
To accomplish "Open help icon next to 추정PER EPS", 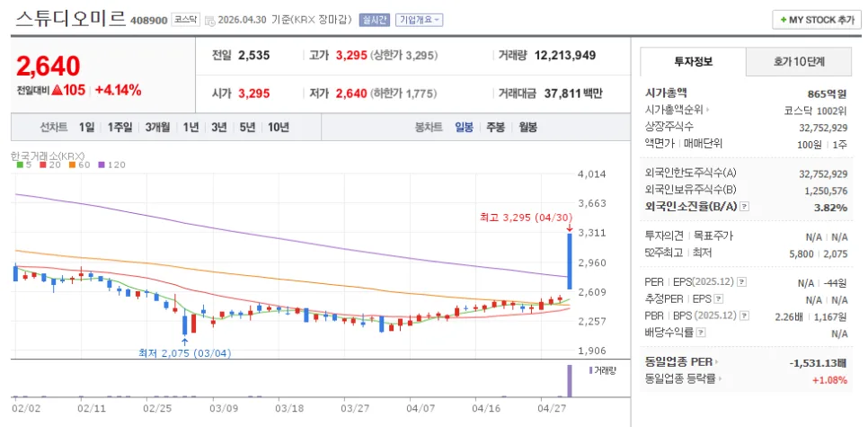I will pyautogui.click(x=718, y=299).
